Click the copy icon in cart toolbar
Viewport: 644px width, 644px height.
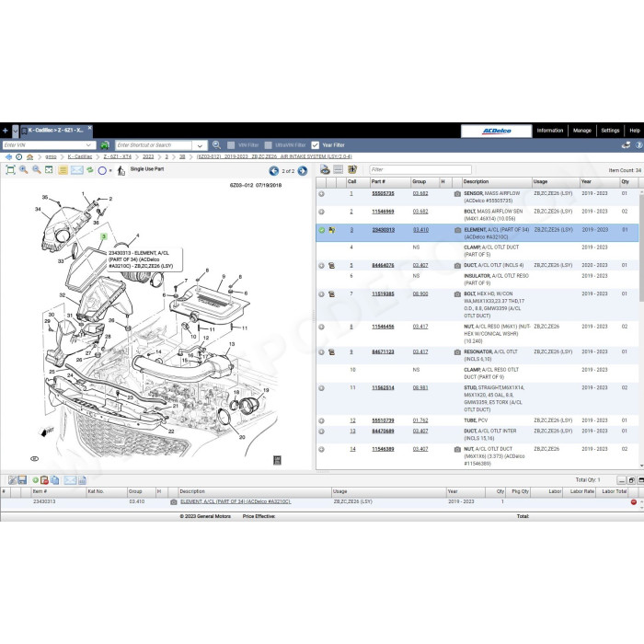pos(54,480)
